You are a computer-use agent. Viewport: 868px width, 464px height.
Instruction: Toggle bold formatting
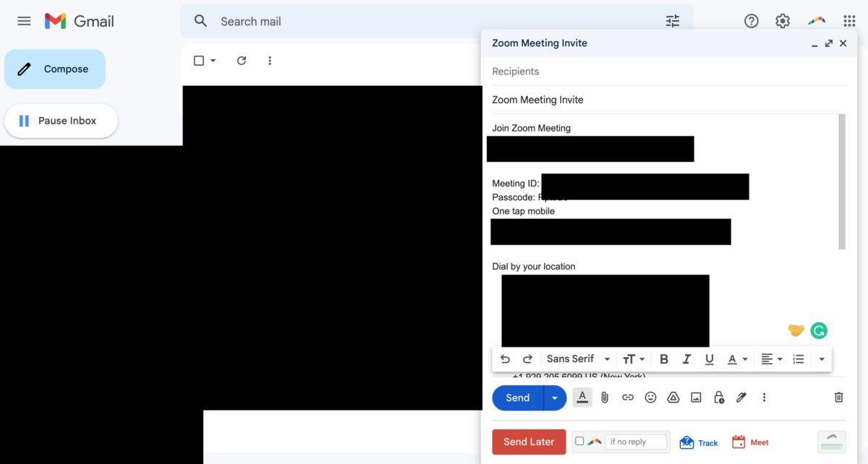[x=664, y=359]
